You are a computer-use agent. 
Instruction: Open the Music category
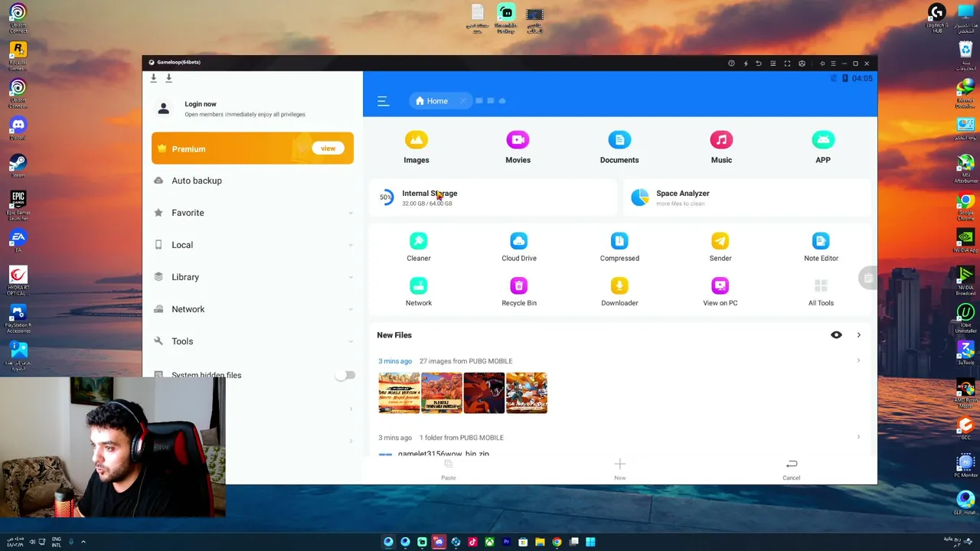(721, 147)
